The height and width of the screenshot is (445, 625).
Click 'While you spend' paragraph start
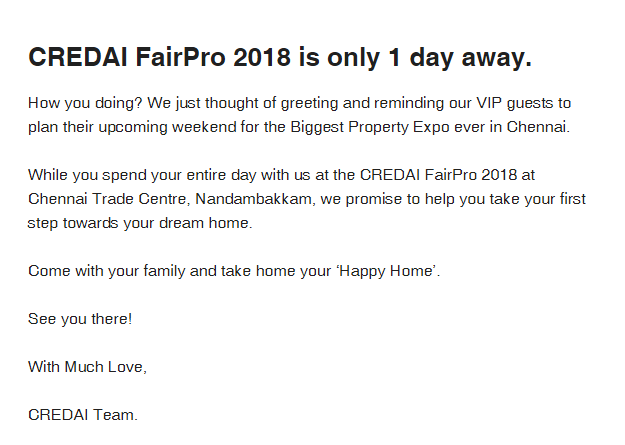click(x=87, y=175)
